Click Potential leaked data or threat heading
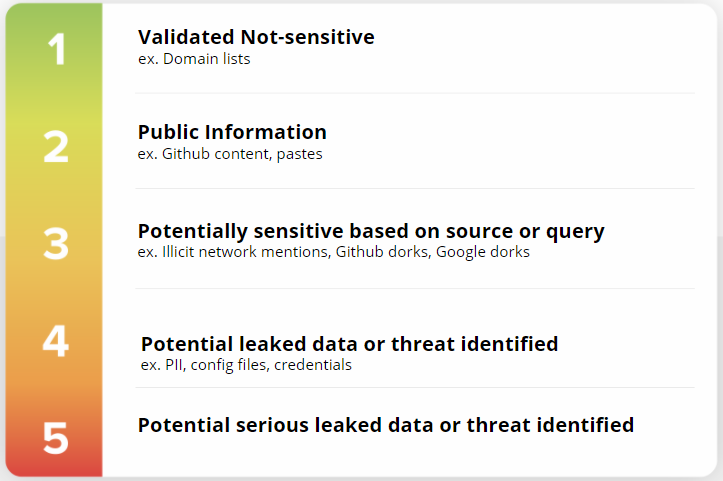 click(349, 344)
